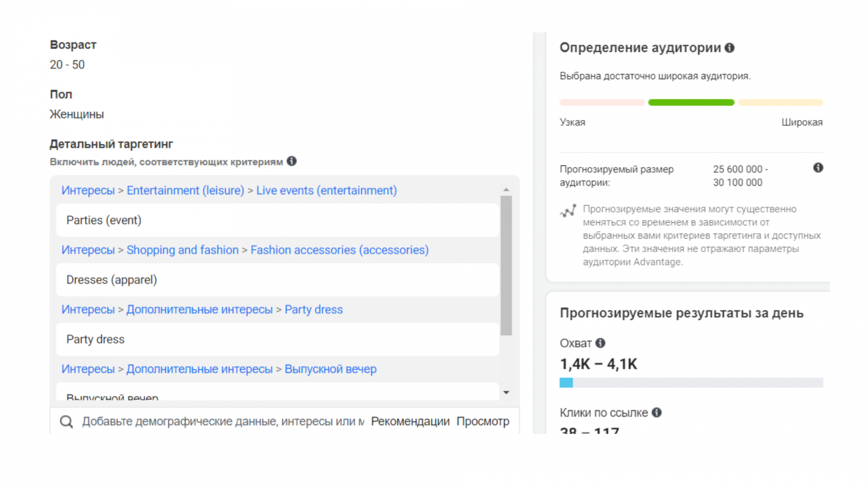Click the search magnifier icon
Image resolution: width=868 pixels, height=488 pixels.
[66, 421]
